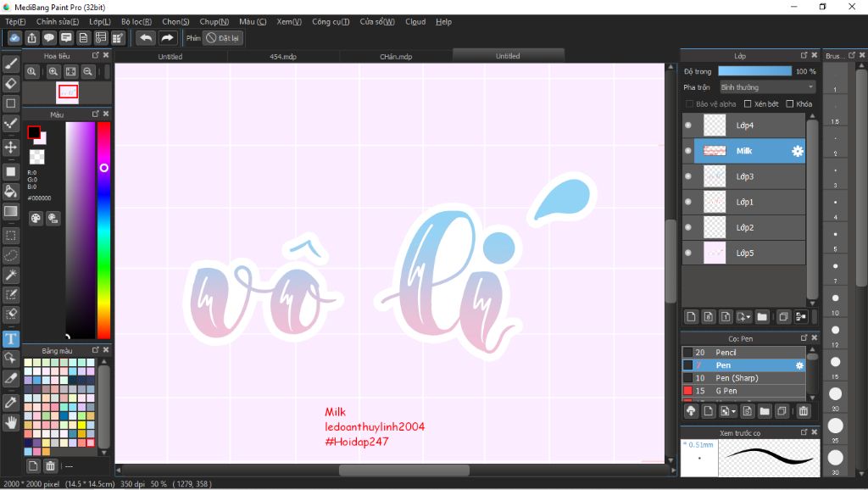The image size is (868, 490).
Task: Click the Navigator canvas thumbnail
Action: coord(67,92)
